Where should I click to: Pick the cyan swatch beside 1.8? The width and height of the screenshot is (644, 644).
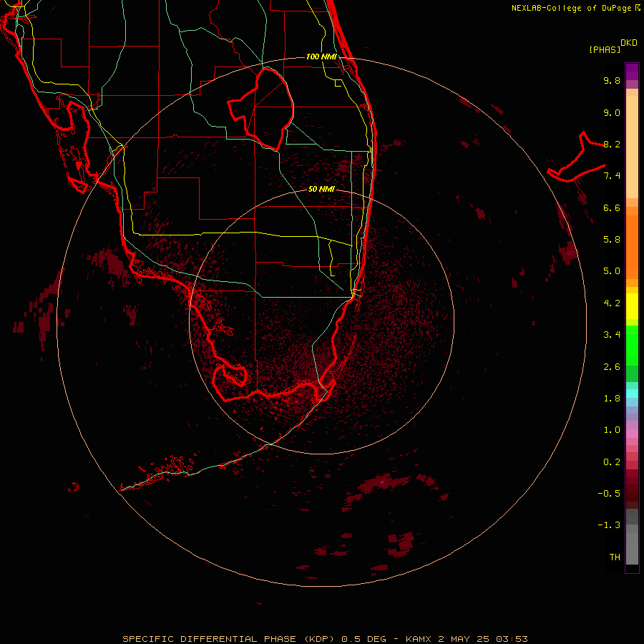pos(632,394)
